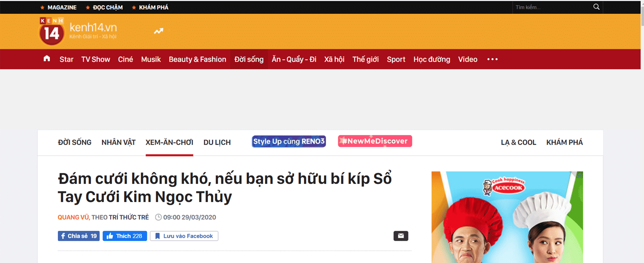Viewport: 644px width, 263px height.
Task: Send article via email envelope icon
Action: pyautogui.click(x=401, y=236)
